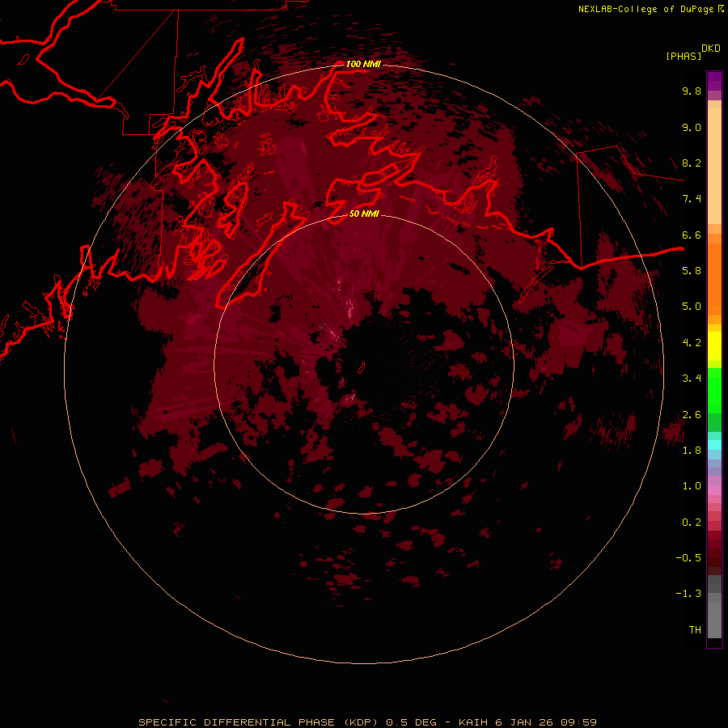Click the 5.8 value on the color scale

(x=692, y=271)
